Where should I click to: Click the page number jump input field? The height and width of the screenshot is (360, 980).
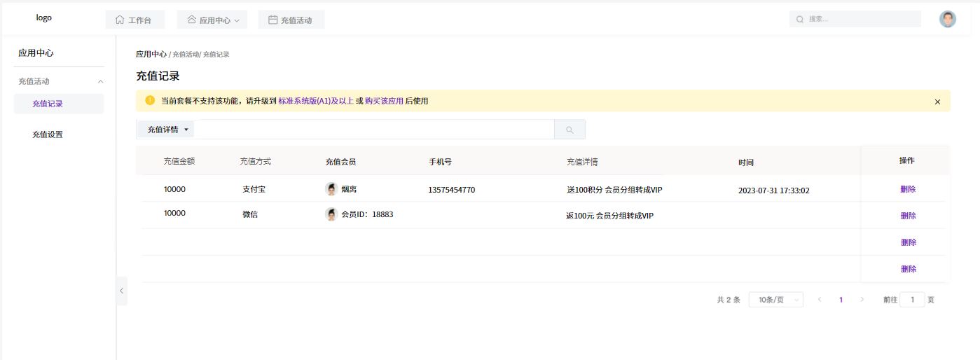(911, 300)
